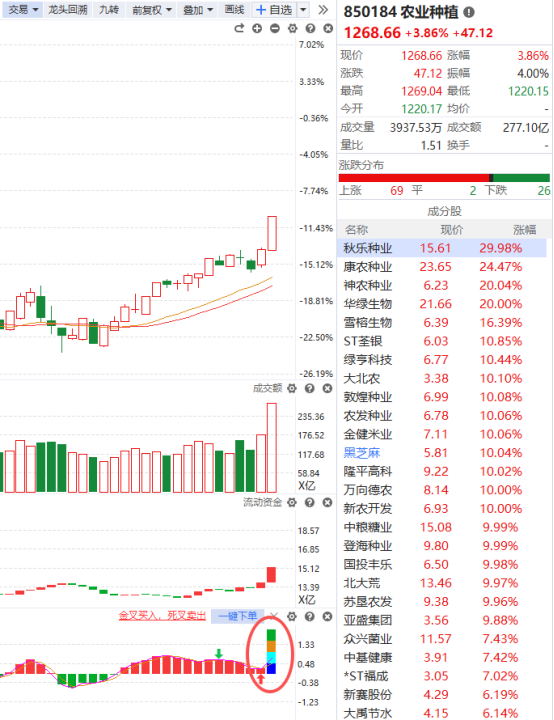Zoom in chart with plus icon
This screenshot has width=554, height=720.
(257, 28)
